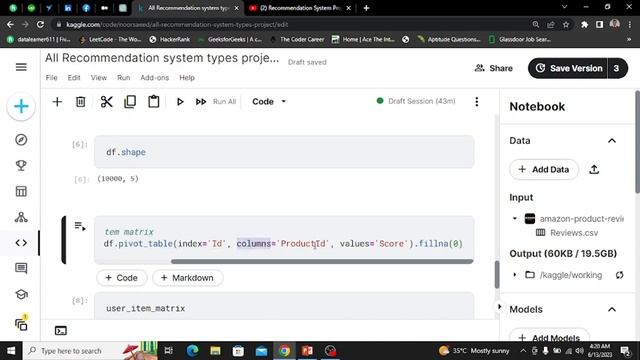Open the LeetCode bookmark
This screenshot has width=640, height=360.
[x=110, y=39]
